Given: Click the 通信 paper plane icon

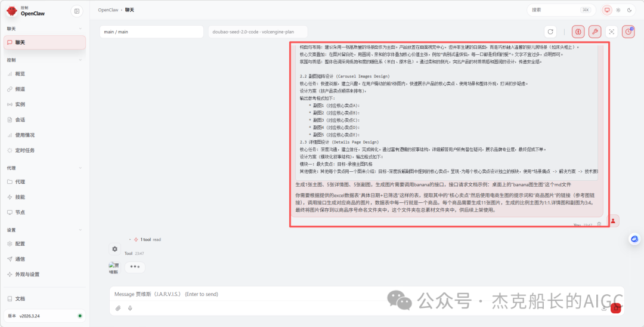Looking at the screenshot, I should click(x=10, y=259).
